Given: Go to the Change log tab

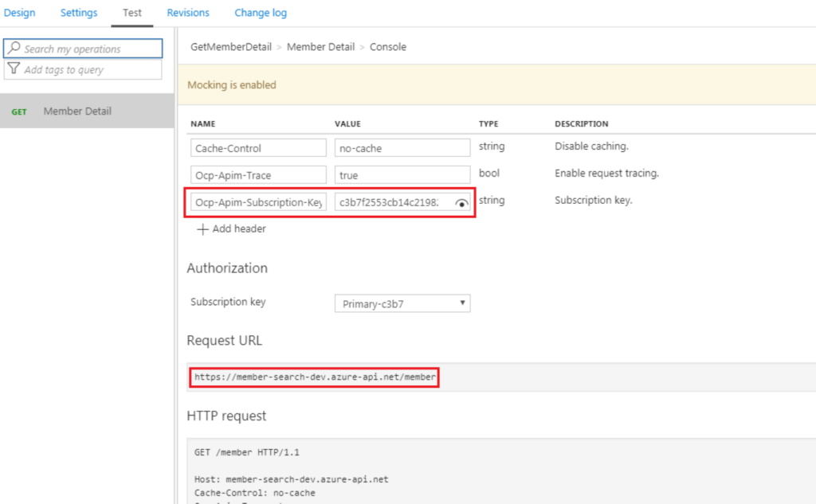Looking at the screenshot, I should tap(261, 13).
